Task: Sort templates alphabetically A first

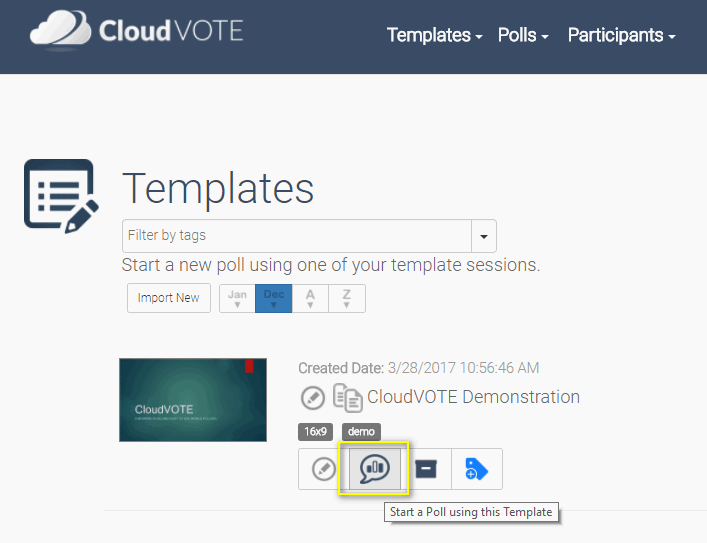Action: [x=310, y=298]
